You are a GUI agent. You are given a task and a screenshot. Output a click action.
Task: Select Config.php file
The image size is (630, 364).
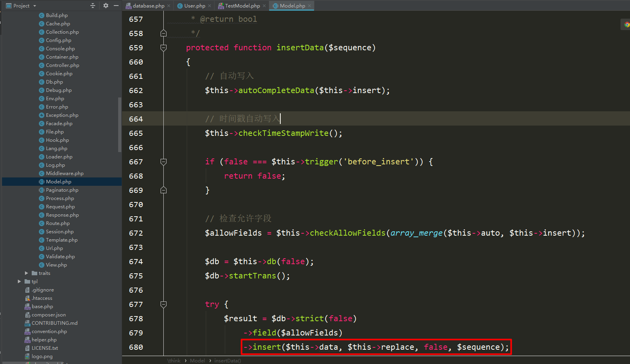click(x=59, y=40)
